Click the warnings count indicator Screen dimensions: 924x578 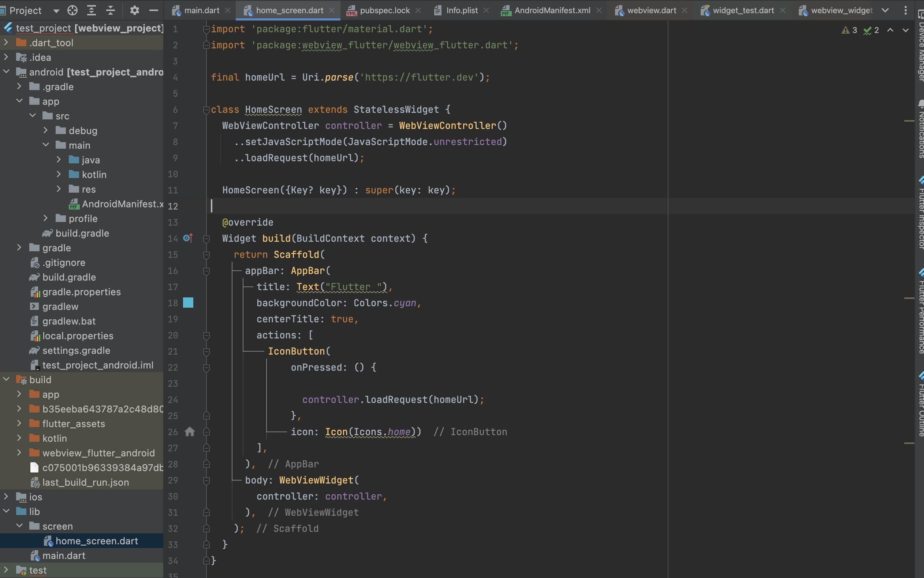click(850, 30)
